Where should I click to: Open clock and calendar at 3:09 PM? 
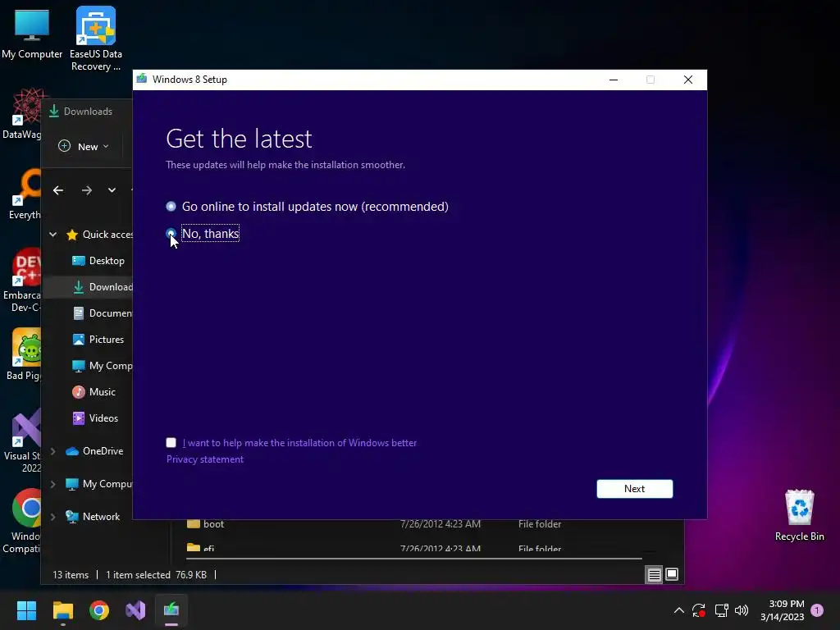(x=782, y=610)
